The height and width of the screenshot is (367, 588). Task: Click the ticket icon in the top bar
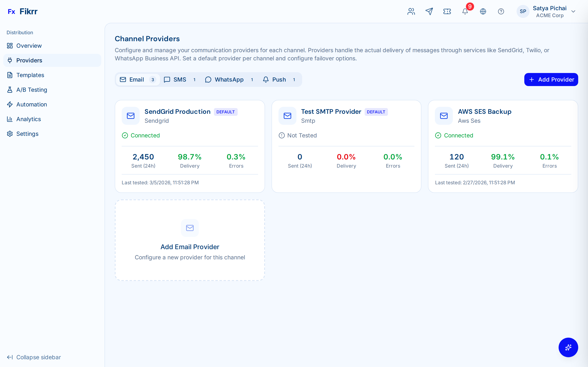pyautogui.click(x=447, y=11)
